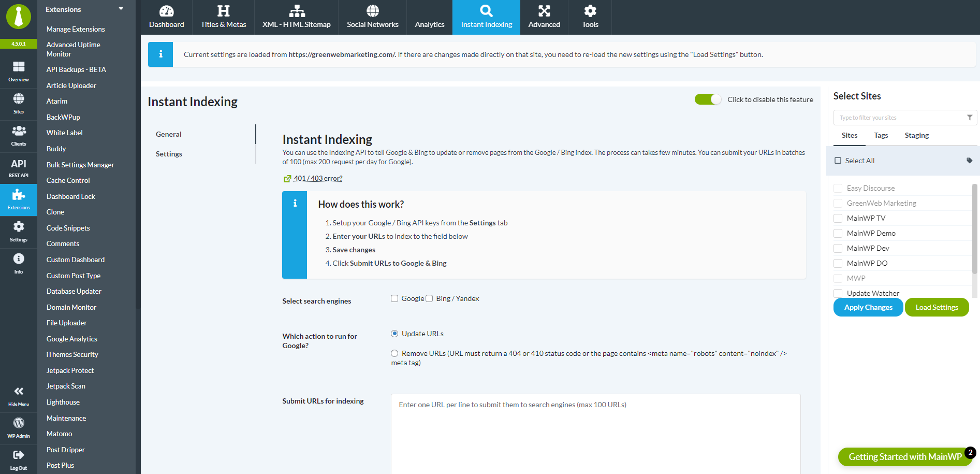Open the Tools gear tab
Screen dimensions: 980x474
590,17
